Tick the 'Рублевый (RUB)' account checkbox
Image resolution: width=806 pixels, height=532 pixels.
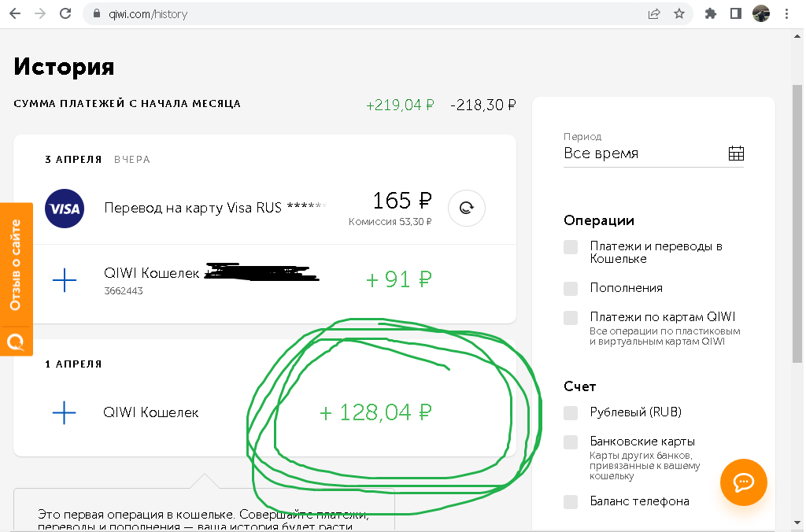point(571,412)
